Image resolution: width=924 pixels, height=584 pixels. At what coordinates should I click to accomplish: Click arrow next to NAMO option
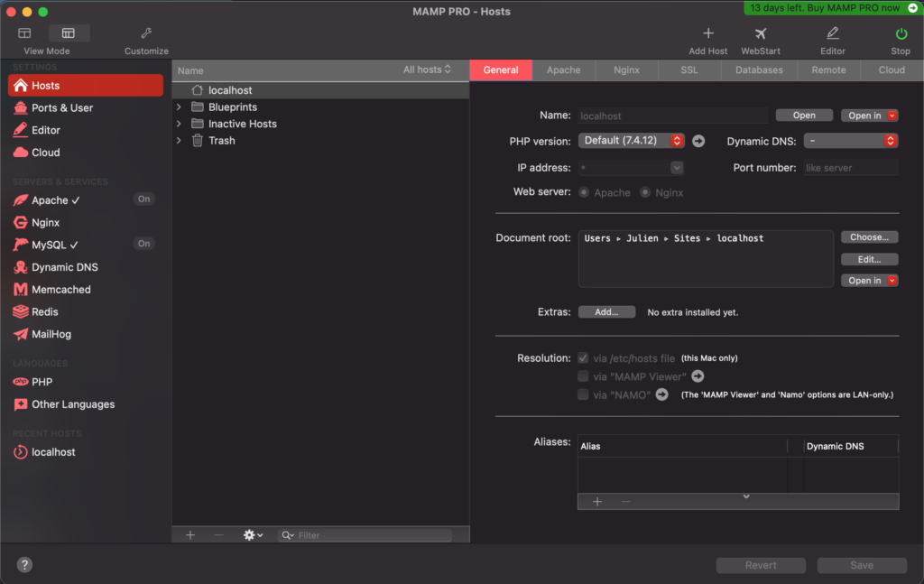[x=661, y=394]
